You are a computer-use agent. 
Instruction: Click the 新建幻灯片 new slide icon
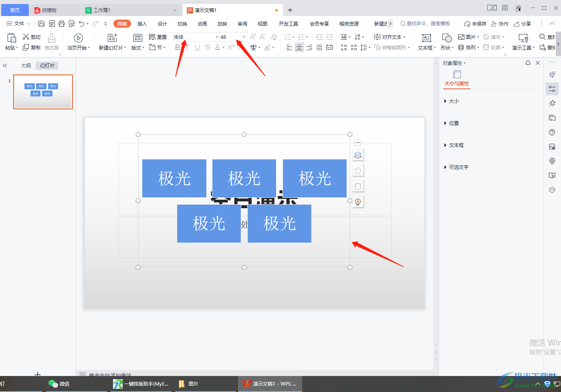[113, 38]
